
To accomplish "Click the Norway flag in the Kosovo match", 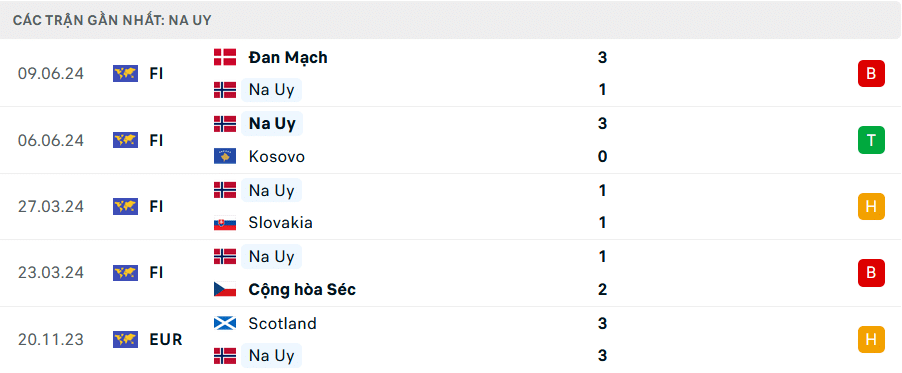I will 225,124.
